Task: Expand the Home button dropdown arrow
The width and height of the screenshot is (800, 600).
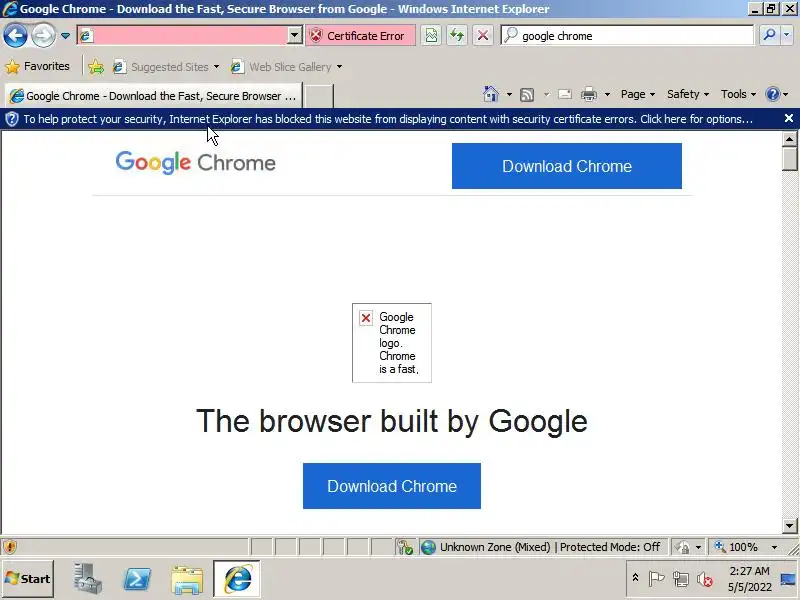Action: click(x=509, y=94)
